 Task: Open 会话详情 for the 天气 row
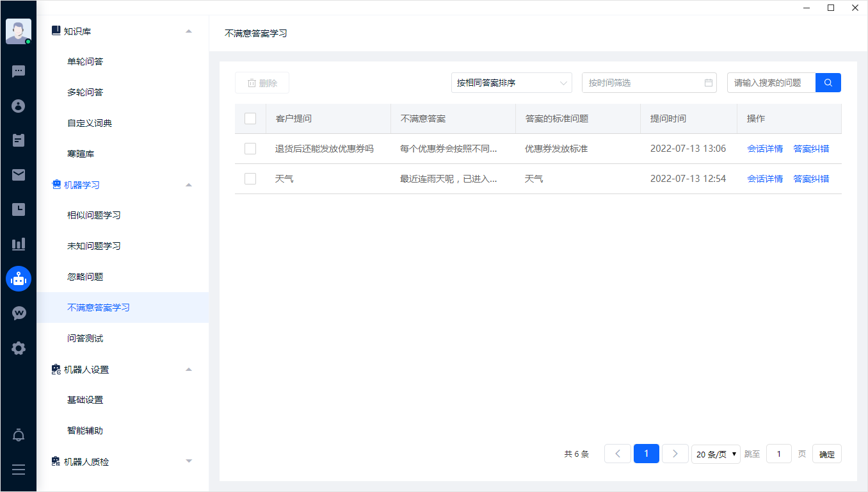click(765, 179)
